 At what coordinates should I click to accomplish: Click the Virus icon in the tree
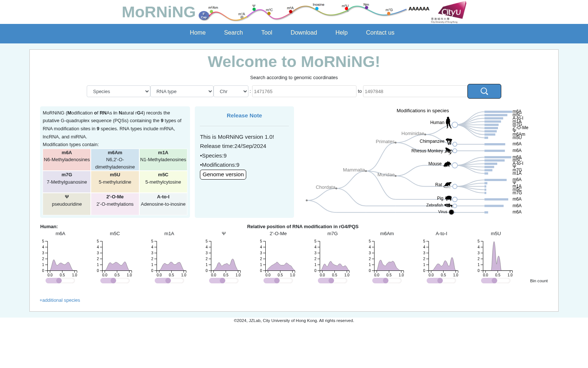451,212
